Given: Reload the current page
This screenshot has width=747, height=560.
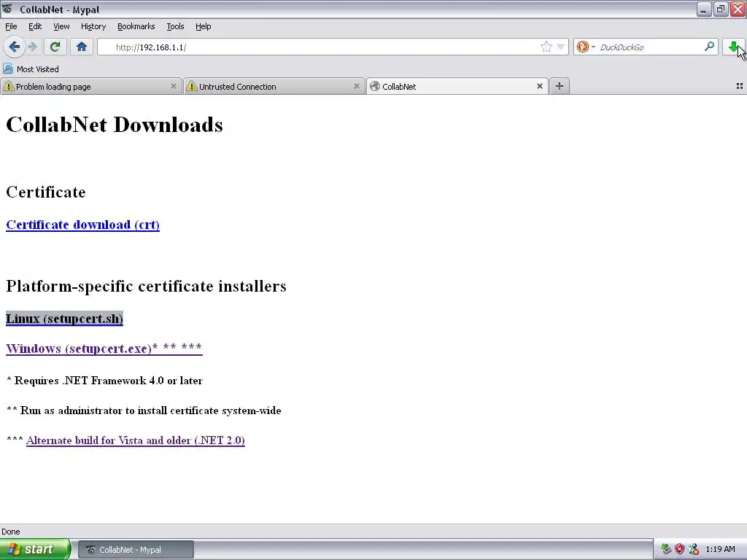Looking at the screenshot, I should click(55, 47).
